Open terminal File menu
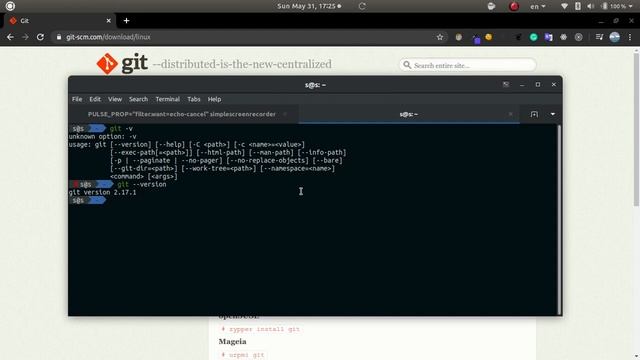This screenshot has width=640, height=360. [x=77, y=99]
